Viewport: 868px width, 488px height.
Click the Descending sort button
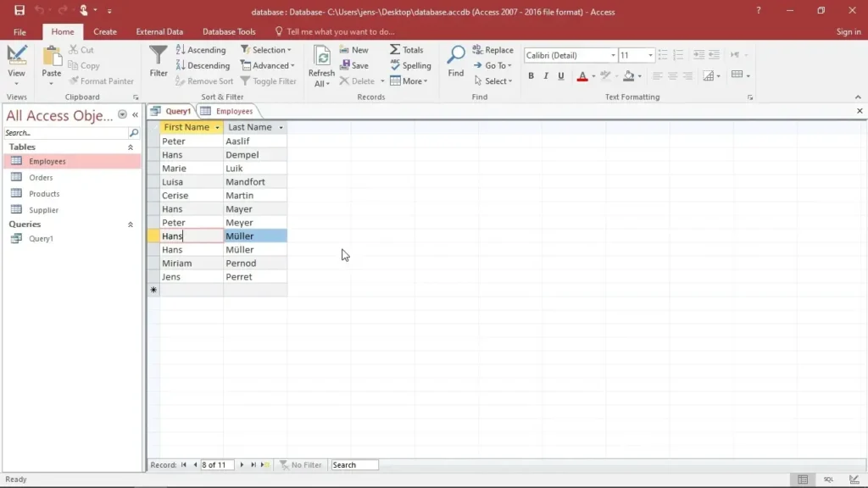[202, 66]
